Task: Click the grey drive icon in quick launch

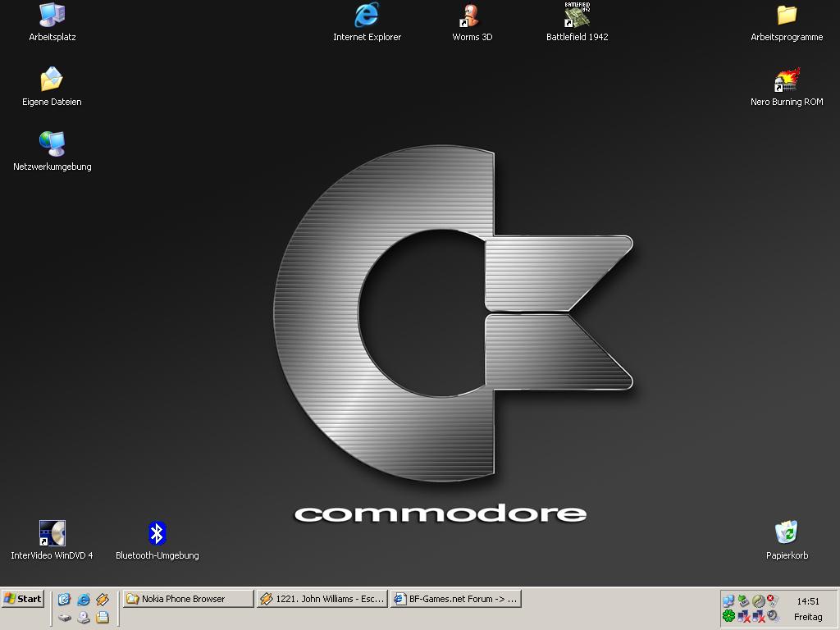Action: (x=64, y=617)
